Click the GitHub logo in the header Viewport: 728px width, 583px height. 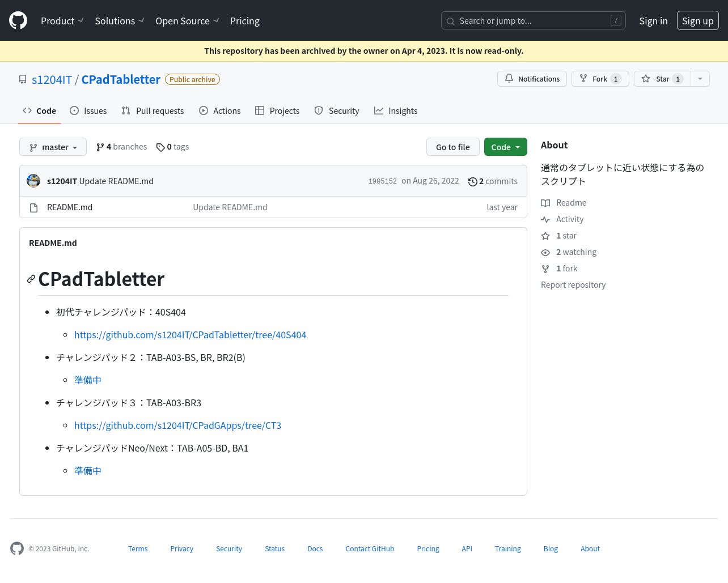tap(18, 21)
